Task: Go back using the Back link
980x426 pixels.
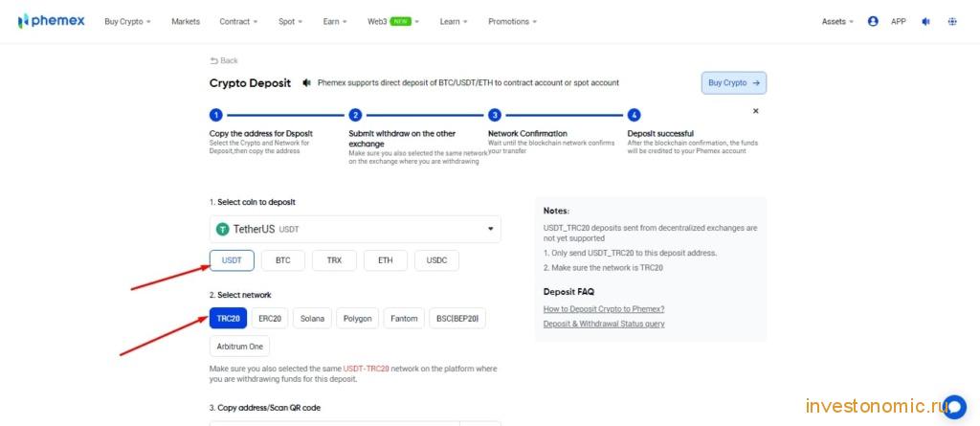Action: [x=224, y=60]
